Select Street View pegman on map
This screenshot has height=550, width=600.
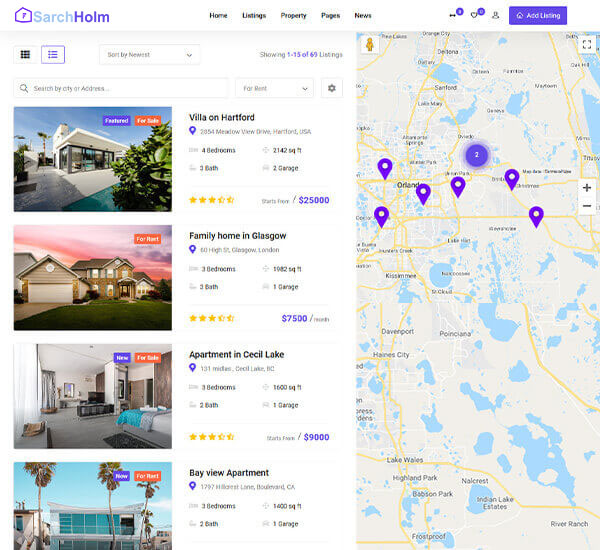(x=370, y=44)
